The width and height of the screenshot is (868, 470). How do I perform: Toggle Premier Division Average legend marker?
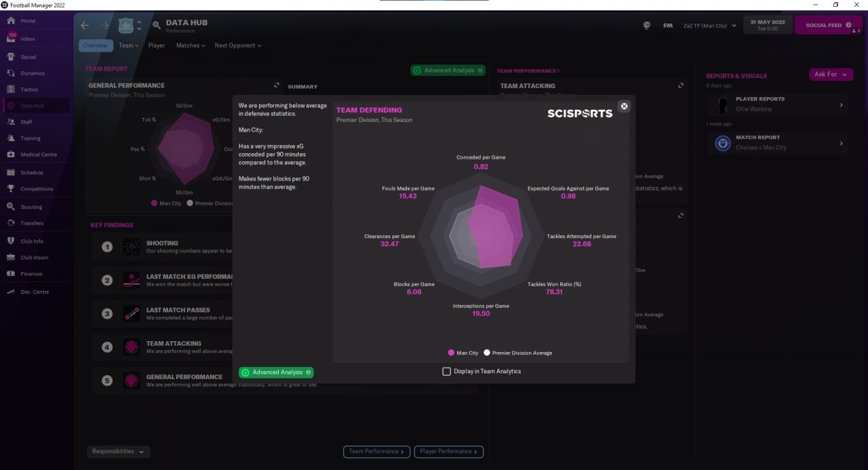pos(487,353)
